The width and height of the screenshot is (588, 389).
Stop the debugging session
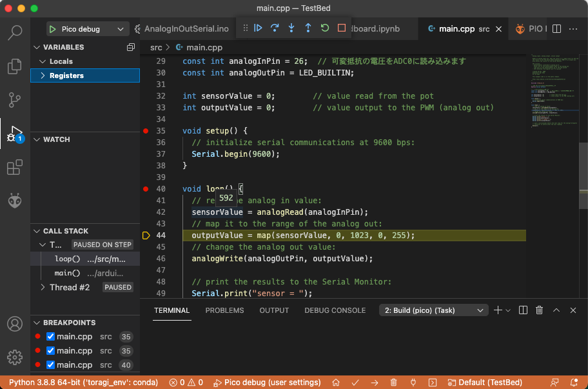click(342, 28)
